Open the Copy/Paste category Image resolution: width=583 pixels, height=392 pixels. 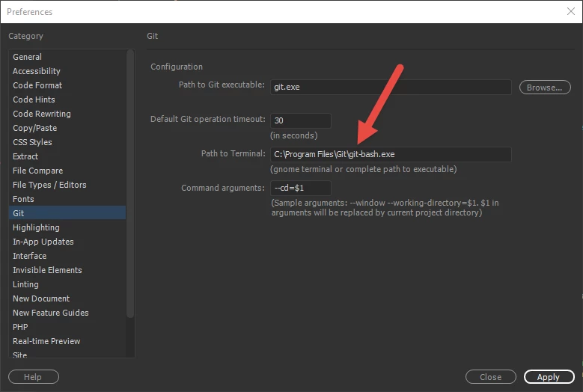pyautogui.click(x=67, y=128)
